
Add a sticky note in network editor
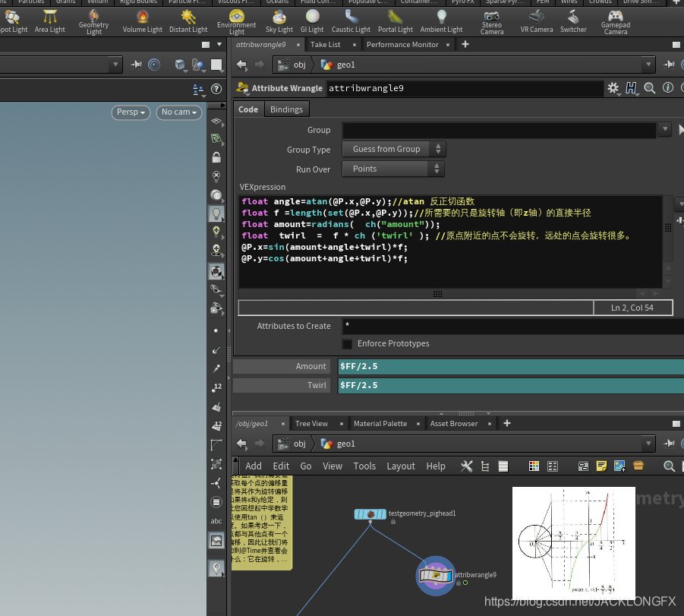tap(601, 466)
